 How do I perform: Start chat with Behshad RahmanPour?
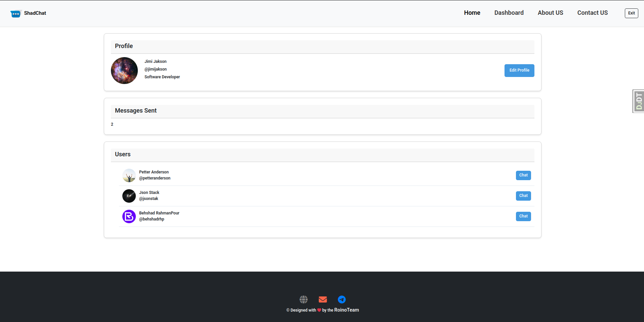[x=523, y=216]
